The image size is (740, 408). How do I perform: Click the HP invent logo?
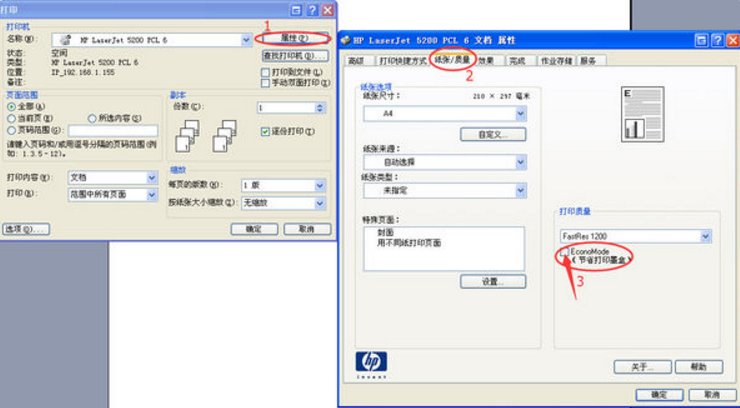pyautogui.click(x=371, y=365)
